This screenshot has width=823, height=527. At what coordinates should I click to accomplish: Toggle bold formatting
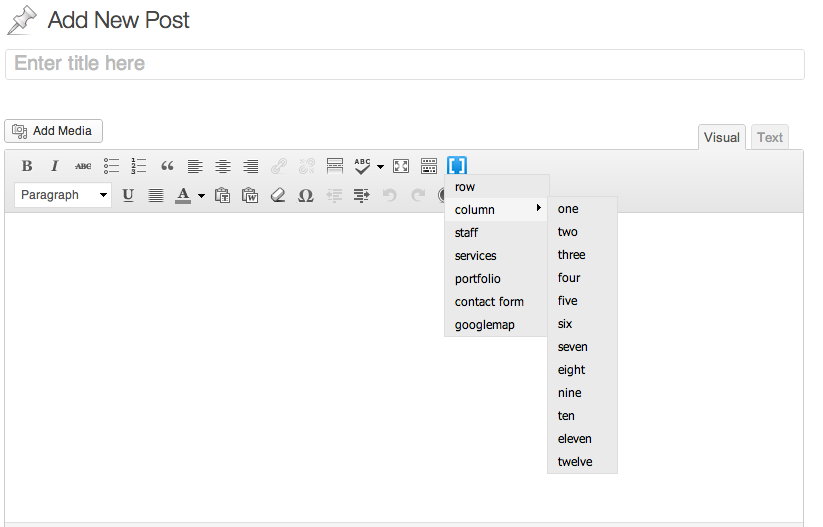[x=27, y=166]
